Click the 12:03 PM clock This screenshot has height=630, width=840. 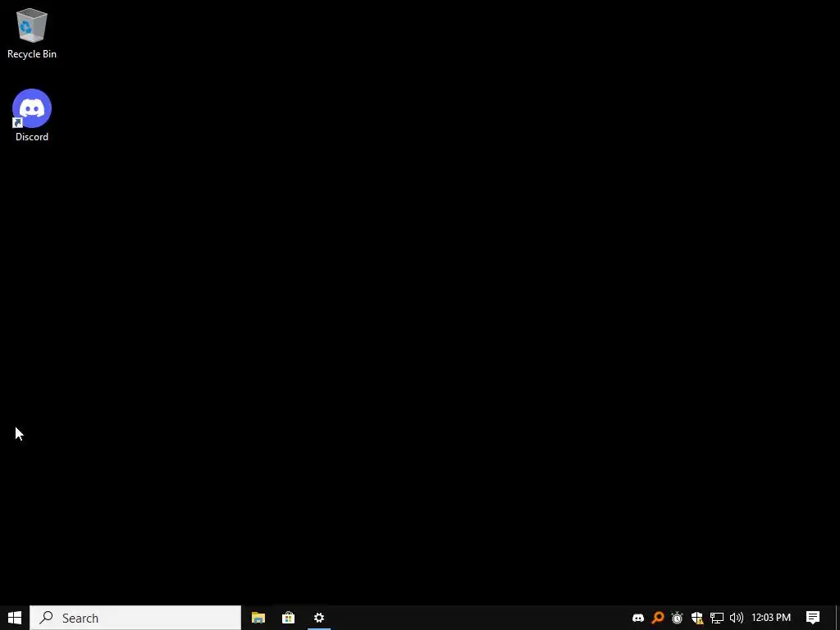click(x=771, y=618)
